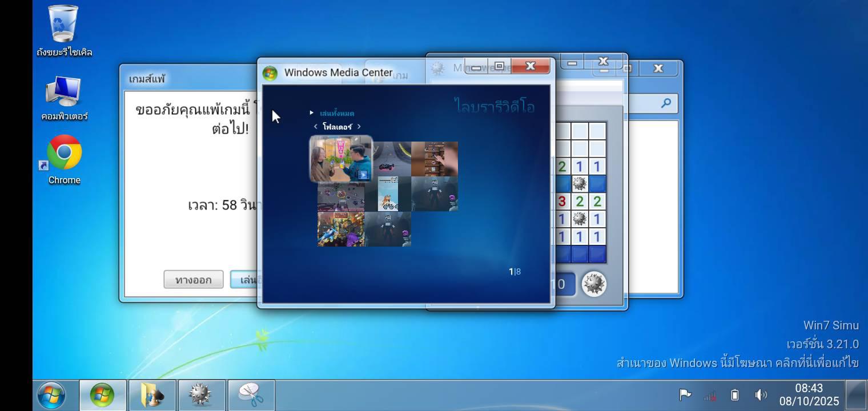The width and height of the screenshot is (868, 411).
Task: Open the Action Center flag in tray
Action: 685,395
